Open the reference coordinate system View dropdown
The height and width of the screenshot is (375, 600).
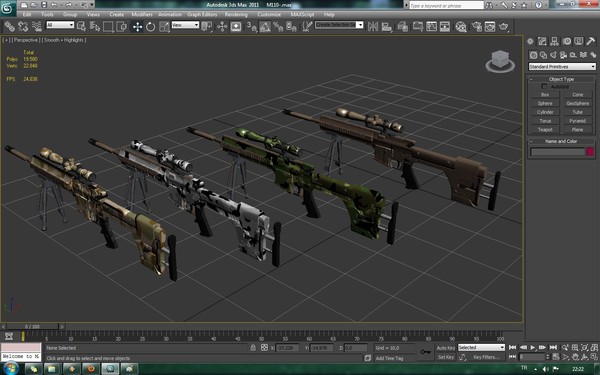tap(185, 25)
